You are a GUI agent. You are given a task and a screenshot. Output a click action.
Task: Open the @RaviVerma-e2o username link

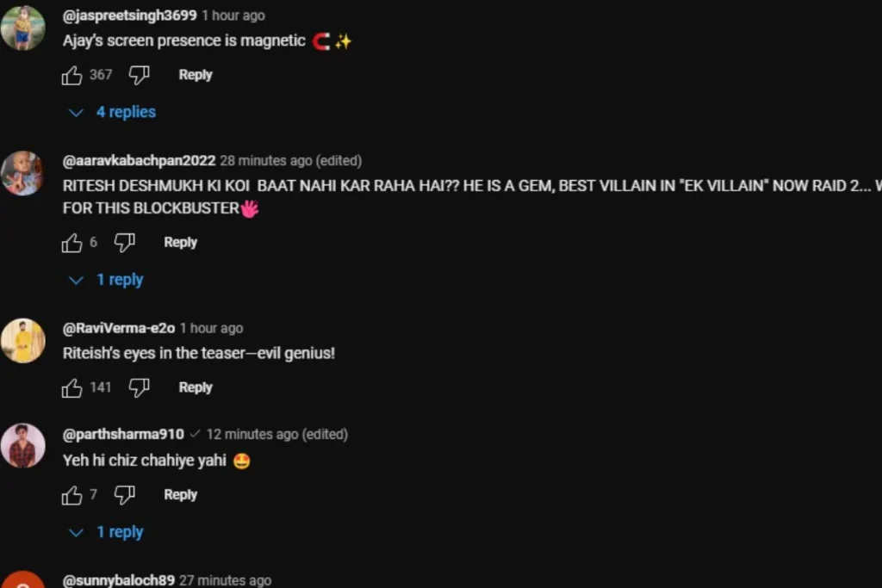(119, 328)
